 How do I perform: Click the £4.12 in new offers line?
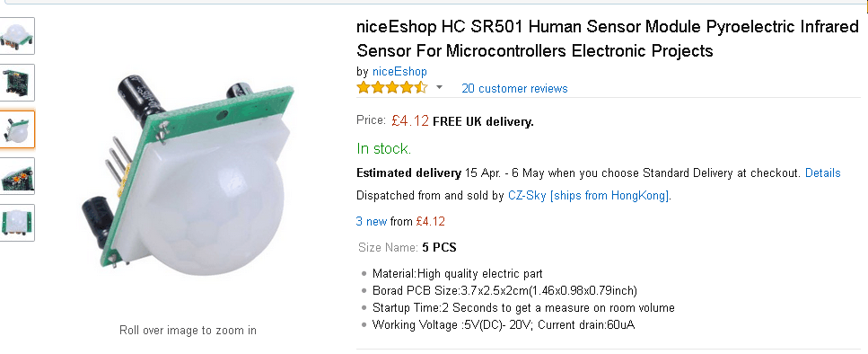(430, 222)
